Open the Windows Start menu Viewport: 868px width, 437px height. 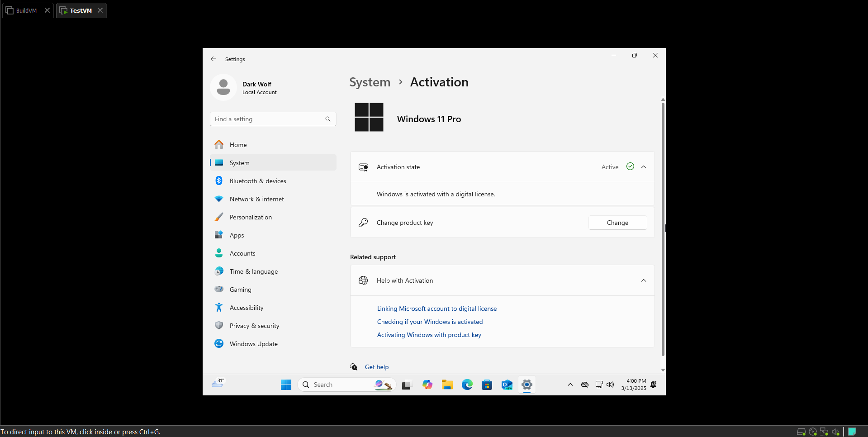[286, 385]
